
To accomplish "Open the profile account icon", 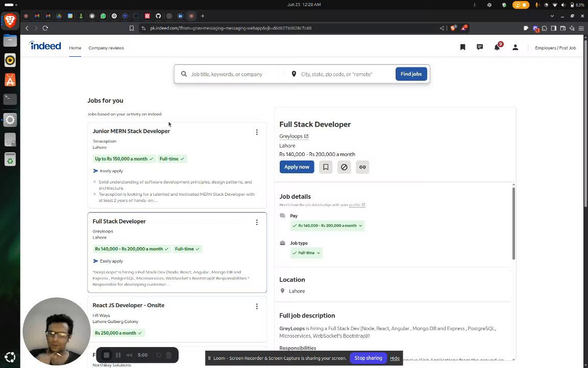I will click(515, 47).
